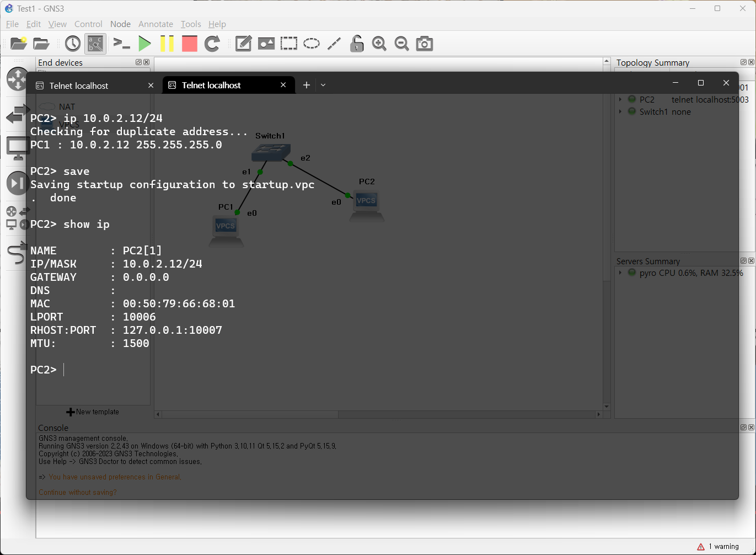Browse security devices in sidebar
This screenshot has height=555, width=756.
[x=17, y=183]
